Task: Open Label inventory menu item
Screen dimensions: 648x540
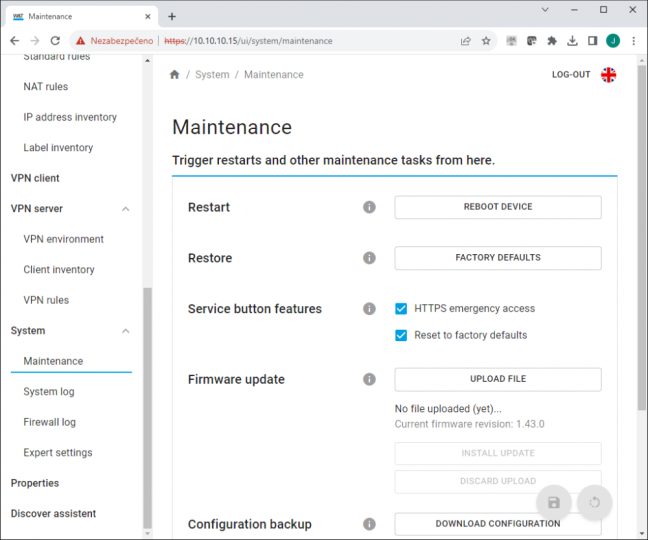Action: tap(58, 147)
